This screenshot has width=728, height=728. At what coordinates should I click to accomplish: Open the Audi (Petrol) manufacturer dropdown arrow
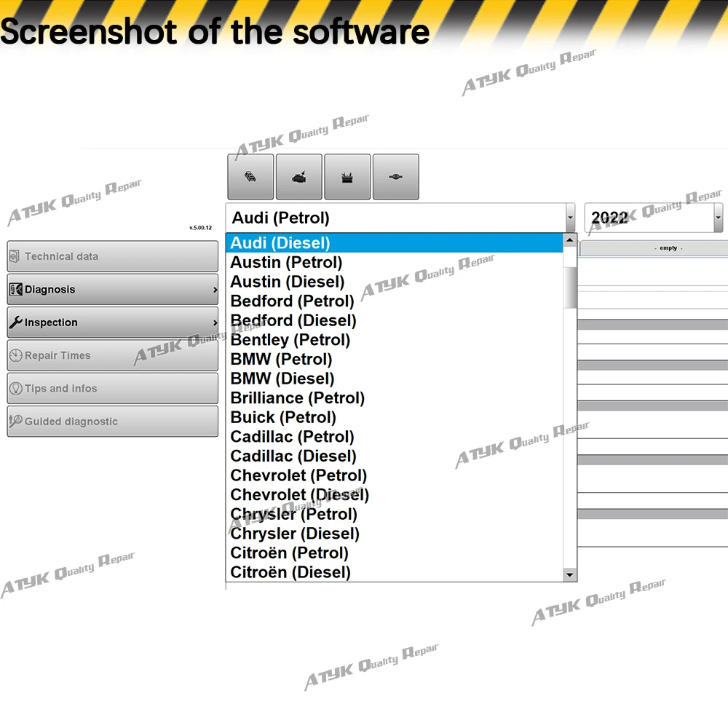[x=570, y=218]
